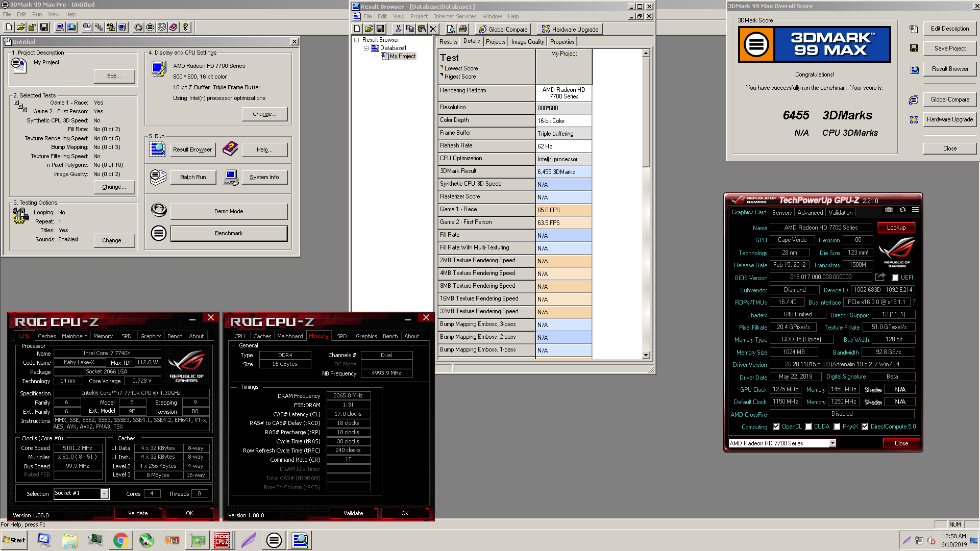
Task: Toggle the PhysX checkbox in GPU-Z
Action: click(837, 427)
